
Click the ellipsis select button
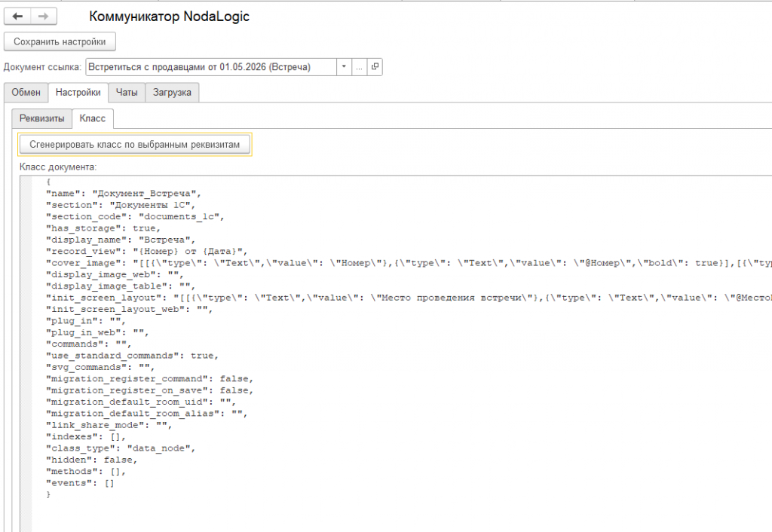point(360,67)
